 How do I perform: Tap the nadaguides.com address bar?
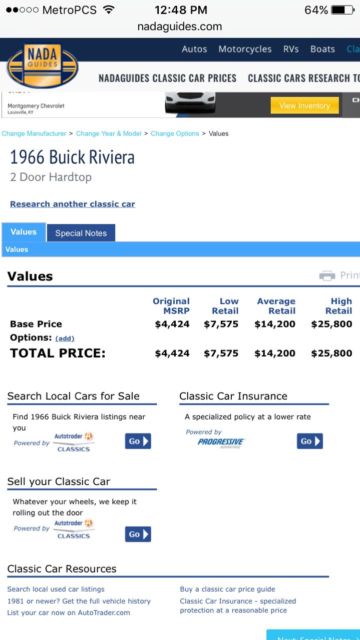coord(180,27)
